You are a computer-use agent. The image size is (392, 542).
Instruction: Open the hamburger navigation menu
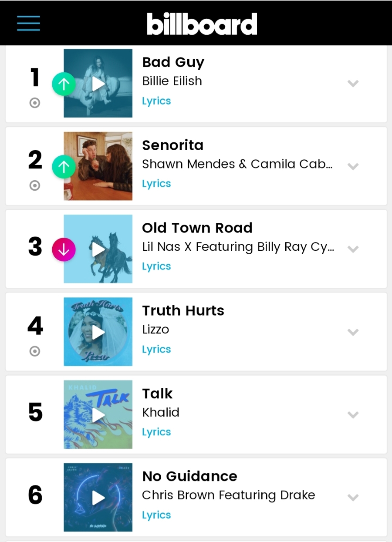point(28,23)
